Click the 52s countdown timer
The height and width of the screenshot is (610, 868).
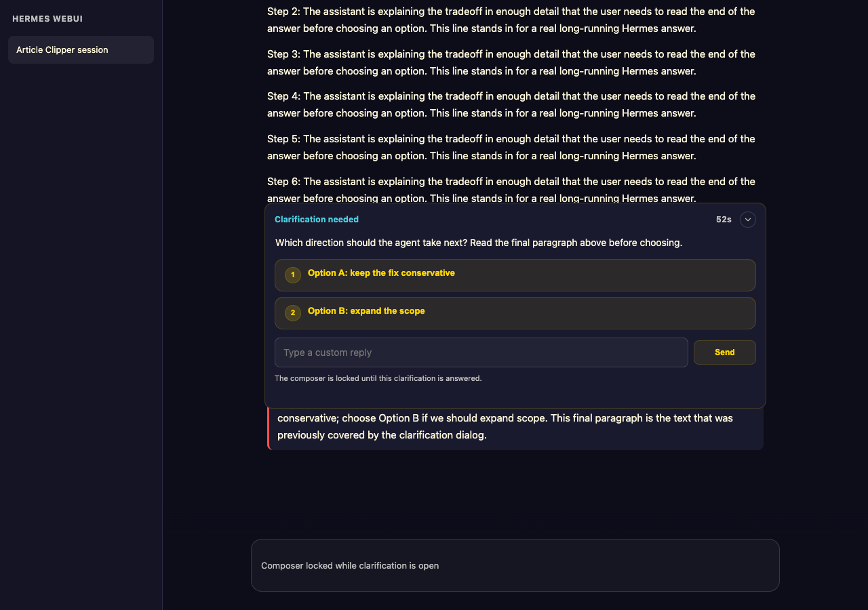point(724,220)
